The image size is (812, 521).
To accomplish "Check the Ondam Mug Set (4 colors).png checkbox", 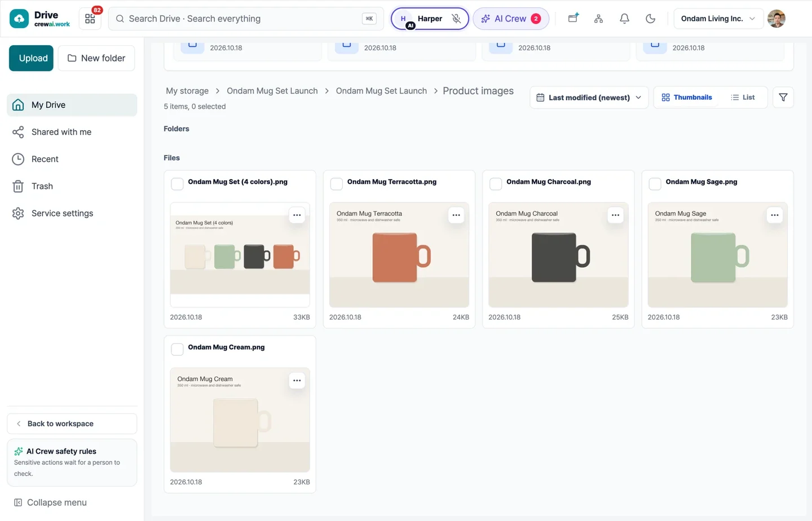I will (177, 184).
